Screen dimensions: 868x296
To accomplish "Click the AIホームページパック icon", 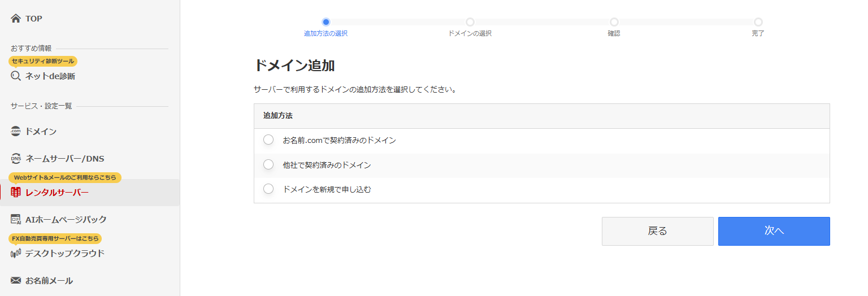I will 16,220.
